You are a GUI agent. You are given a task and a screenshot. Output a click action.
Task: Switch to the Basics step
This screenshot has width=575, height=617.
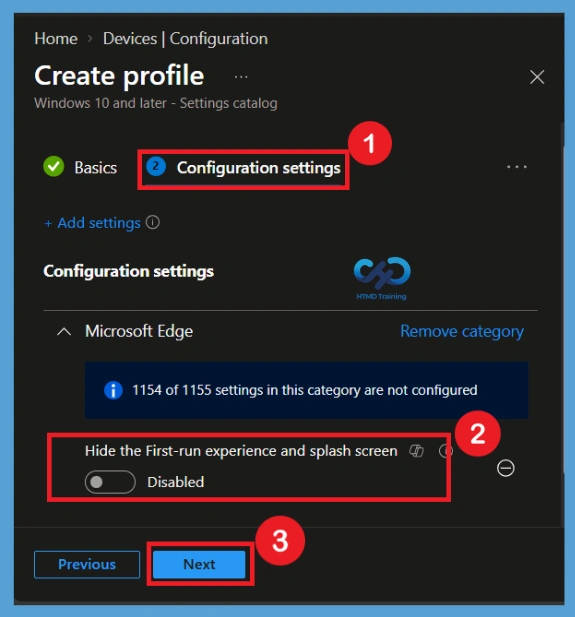[96, 168]
